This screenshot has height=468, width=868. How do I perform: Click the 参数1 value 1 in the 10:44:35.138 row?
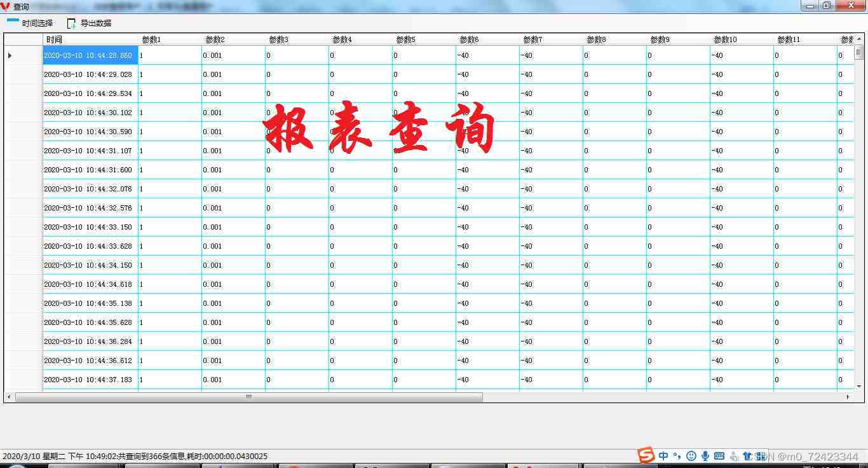click(170, 303)
